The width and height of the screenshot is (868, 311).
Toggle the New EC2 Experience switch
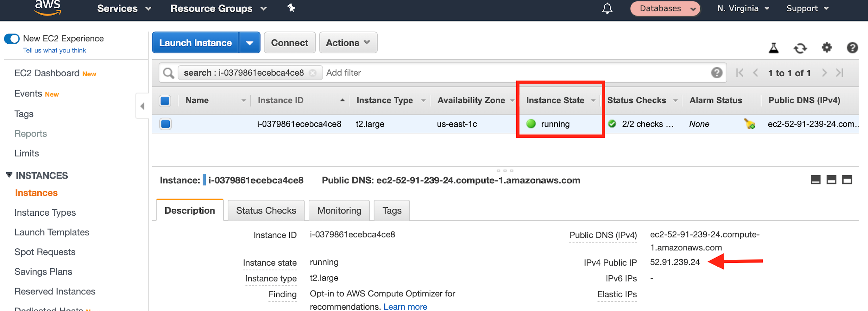click(x=12, y=38)
